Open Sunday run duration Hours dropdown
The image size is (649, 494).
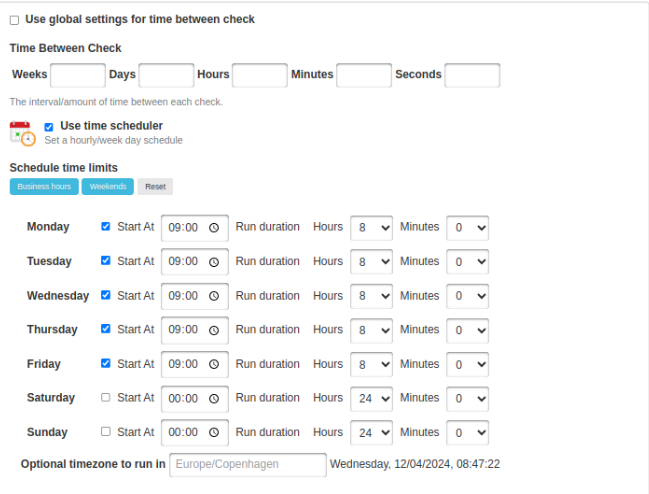tap(371, 433)
